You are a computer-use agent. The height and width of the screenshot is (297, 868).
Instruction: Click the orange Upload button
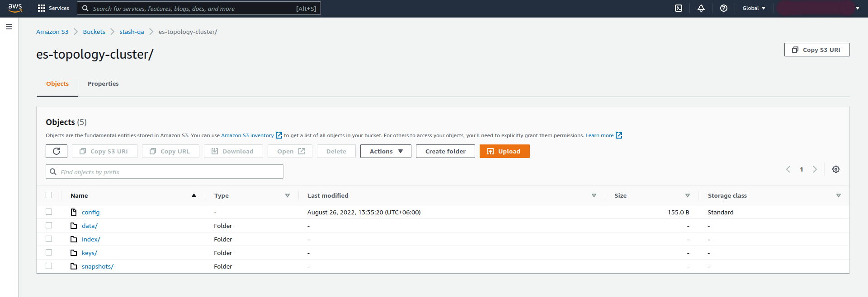coord(505,151)
